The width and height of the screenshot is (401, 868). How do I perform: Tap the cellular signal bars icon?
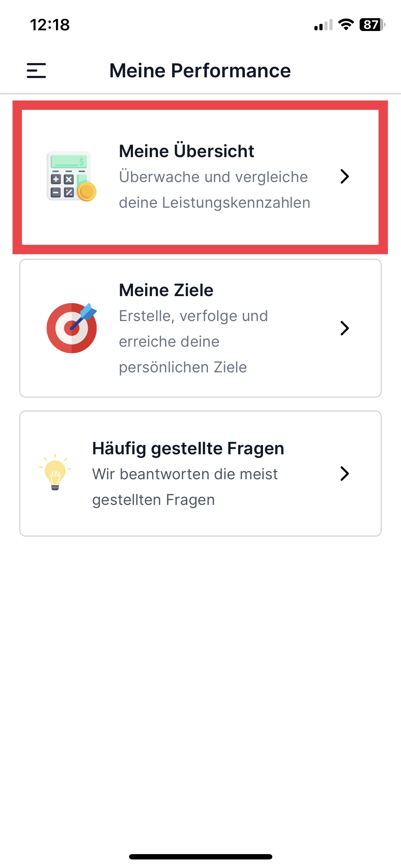point(323,25)
